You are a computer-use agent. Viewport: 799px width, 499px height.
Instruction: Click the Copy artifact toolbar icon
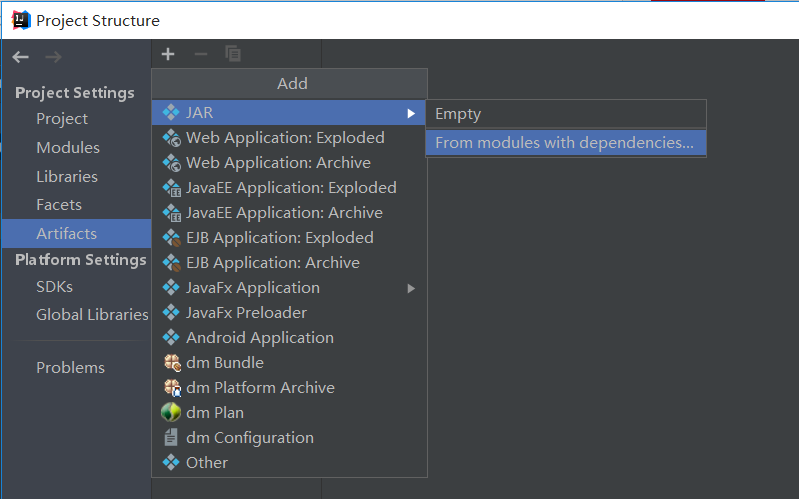pos(233,54)
